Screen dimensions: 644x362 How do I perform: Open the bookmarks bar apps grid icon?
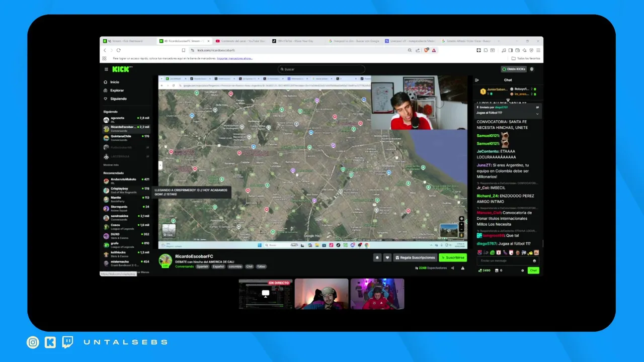[x=105, y=58]
